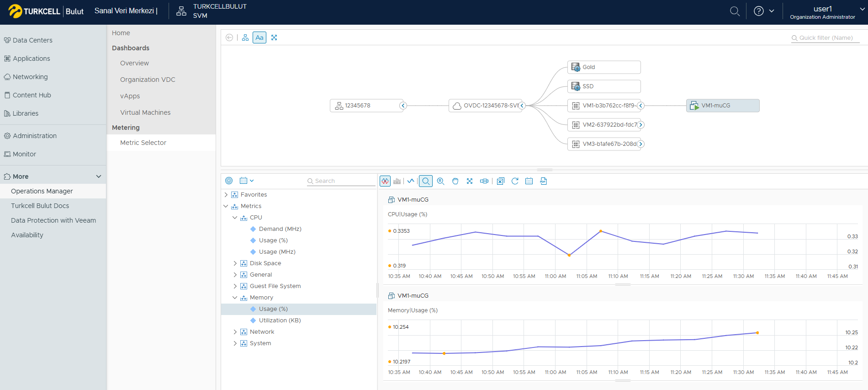Refresh the metric charts
This screenshot has height=390, width=868.
pos(515,181)
